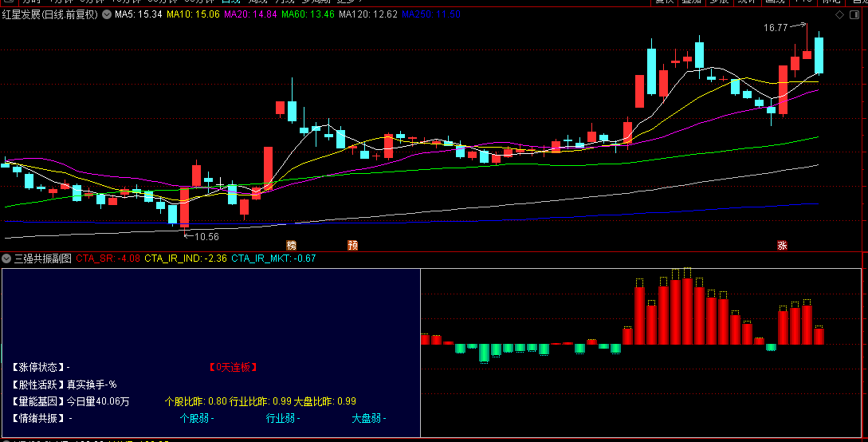This screenshot has width=868, height=442.
Task: Click the MA250: 11.50 indicator label
Action: click(431, 14)
